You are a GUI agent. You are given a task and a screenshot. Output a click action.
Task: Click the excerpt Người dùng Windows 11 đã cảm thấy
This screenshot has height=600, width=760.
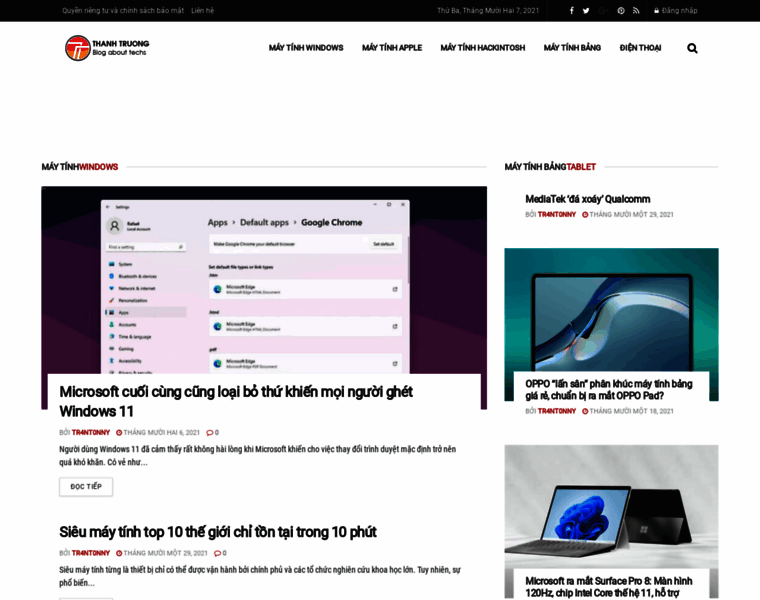click(x=257, y=456)
